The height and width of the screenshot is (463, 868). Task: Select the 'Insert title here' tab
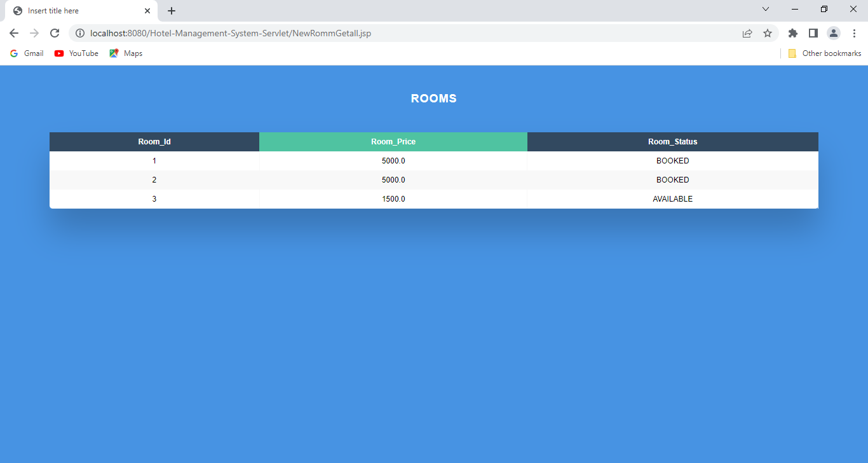[x=81, y=11]
